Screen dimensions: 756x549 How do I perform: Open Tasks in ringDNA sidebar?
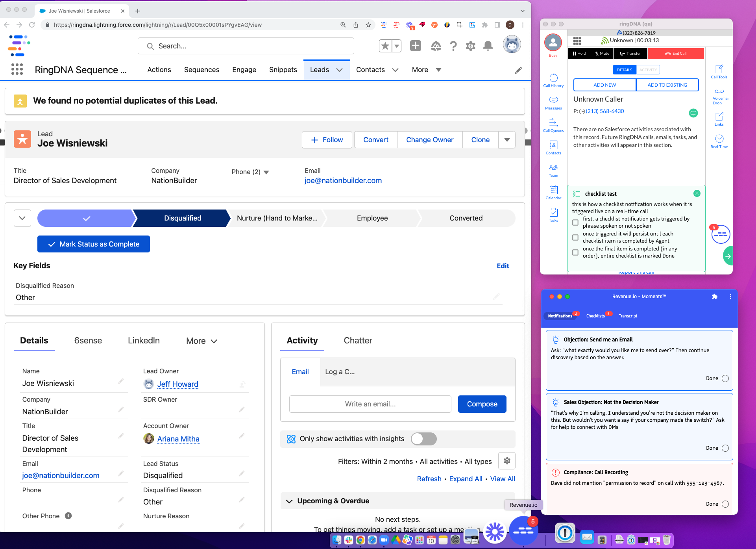pos(553,215)
